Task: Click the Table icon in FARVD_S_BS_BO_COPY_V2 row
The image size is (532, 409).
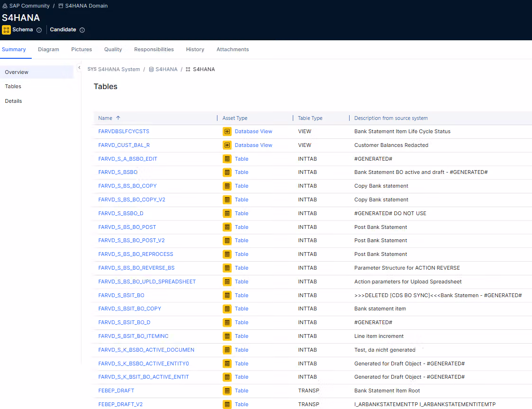Action: (227, 200)
